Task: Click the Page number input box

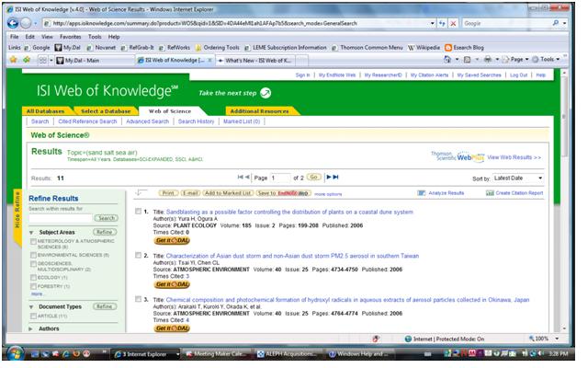Action: [x=280, y=178]
